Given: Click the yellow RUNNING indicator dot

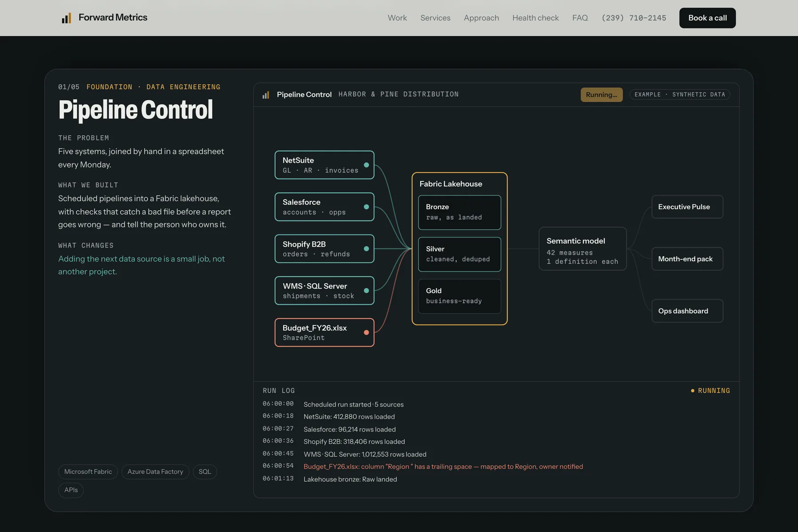Looking at the screenshot, I should (x=692, y=391).
